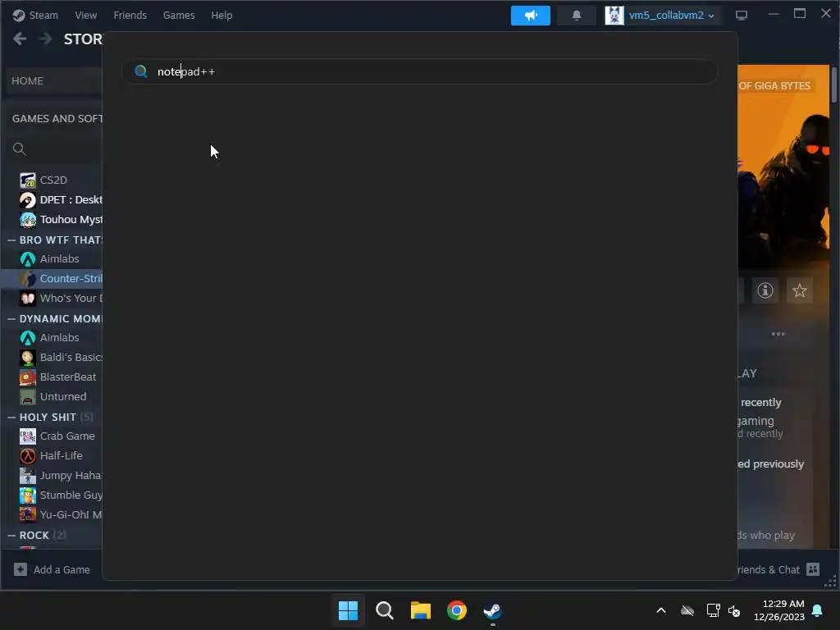This screenshot has width=840, height=630.
Task: Click the blue megaphone announcements button
Action: pyautogui.click(x=531, y=16)
